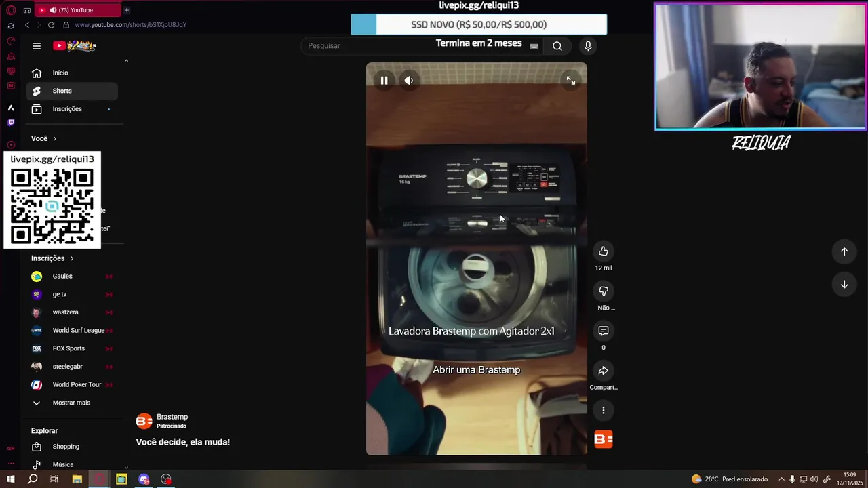Expand Mostrar mais subscriptions list
Screen dimensions: 868x488
[72, 403]
